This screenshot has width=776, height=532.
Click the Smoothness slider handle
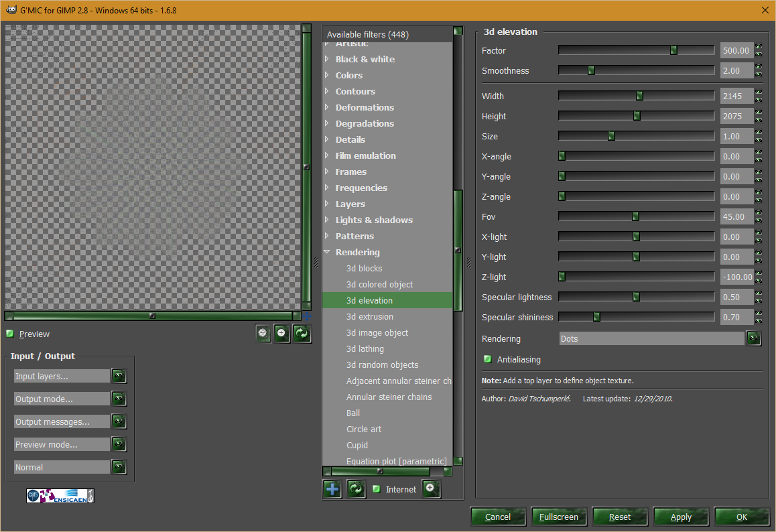coord(591,70)
